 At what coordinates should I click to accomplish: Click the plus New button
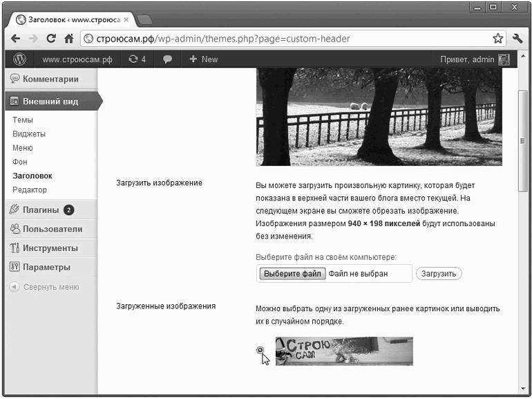(x=203, y=59)
